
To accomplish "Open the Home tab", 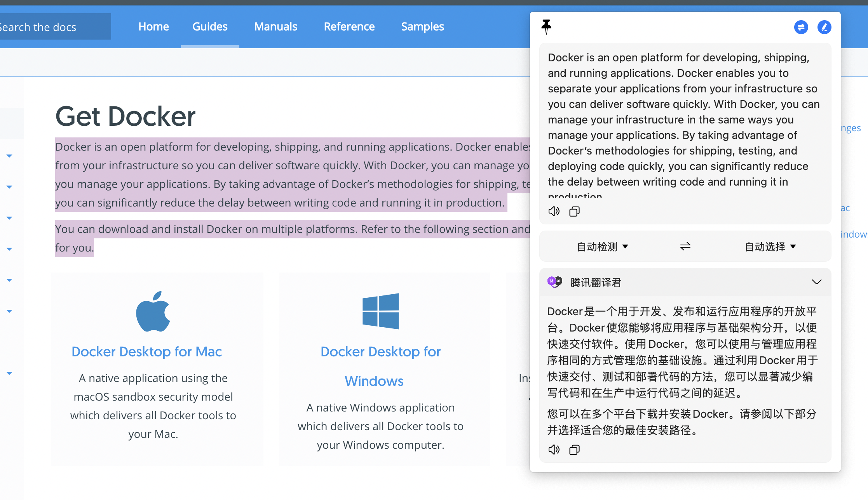I will (x=153, y=26).
